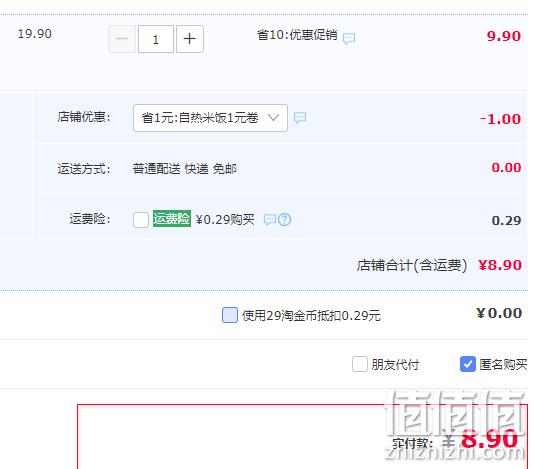Click the 普通配送 快递 免邮 shipping text

[185, 169]
